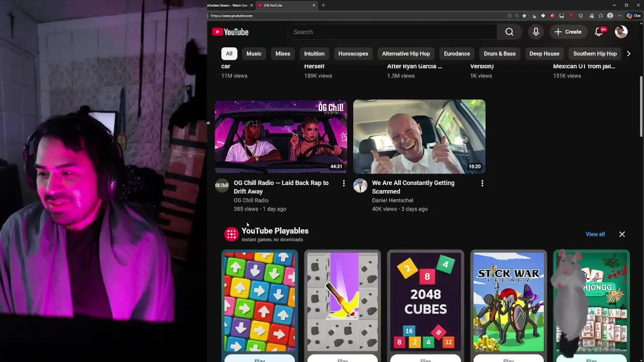Screen dimensions: 644x362
Task: Select the Intuition category chip
Action: 314,54
